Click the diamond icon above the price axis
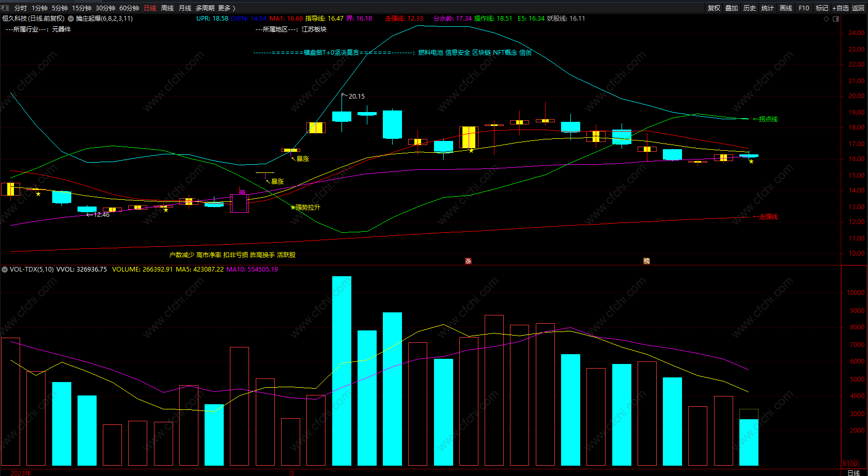 point(826,19)
